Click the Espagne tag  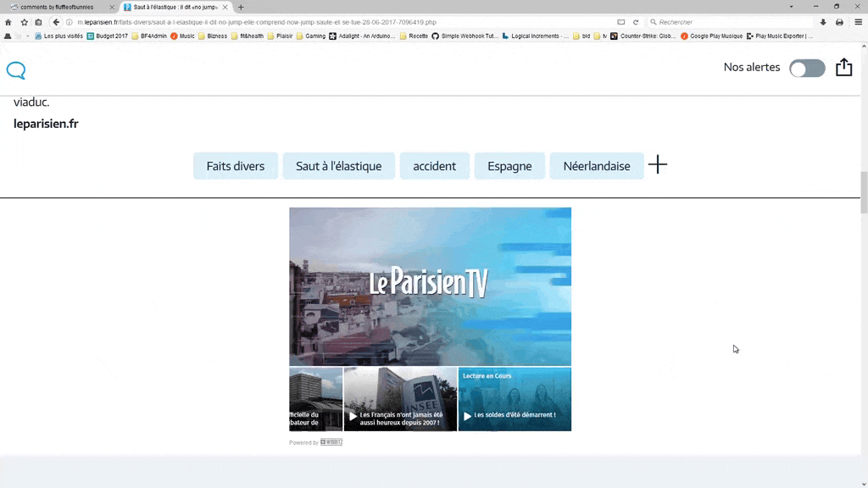click(x=509, y=166)
